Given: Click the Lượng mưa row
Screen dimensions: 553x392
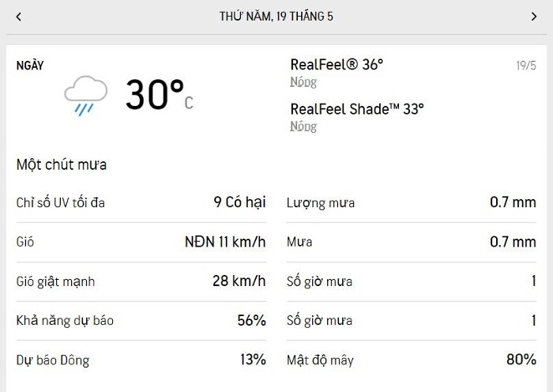Looking at the screenshot, I should click(412, 202).
